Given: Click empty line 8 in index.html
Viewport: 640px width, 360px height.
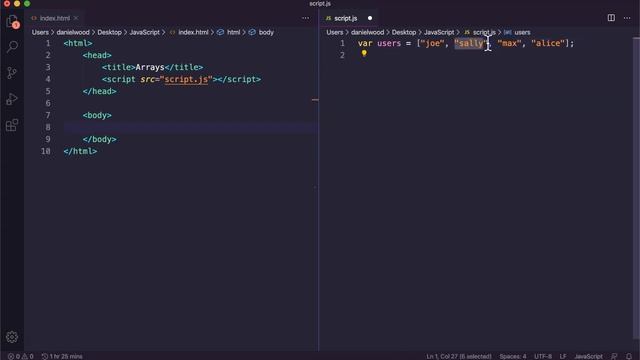Looking at the screenshot, I should coord(190,127).
